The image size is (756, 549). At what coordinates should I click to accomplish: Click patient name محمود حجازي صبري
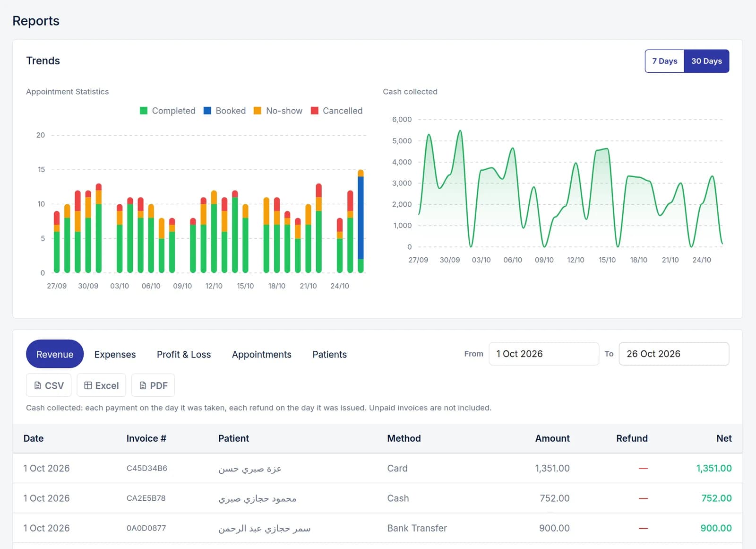pos(257,498)
